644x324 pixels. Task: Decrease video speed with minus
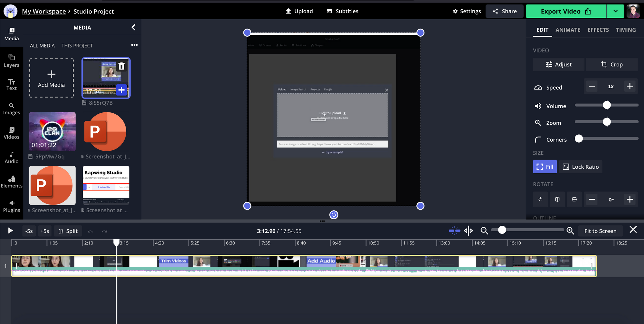592,86
